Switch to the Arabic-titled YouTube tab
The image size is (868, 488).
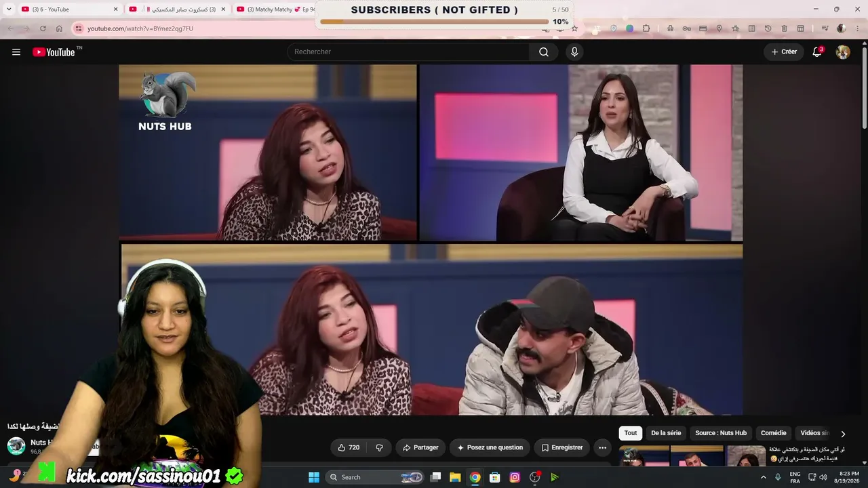[x=178, y=9]
